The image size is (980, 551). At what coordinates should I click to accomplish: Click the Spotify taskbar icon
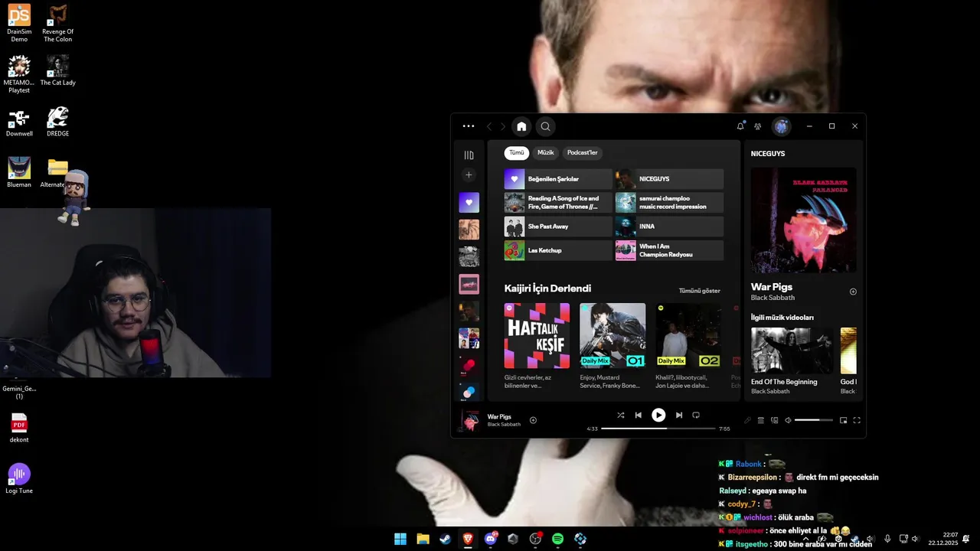558,539
